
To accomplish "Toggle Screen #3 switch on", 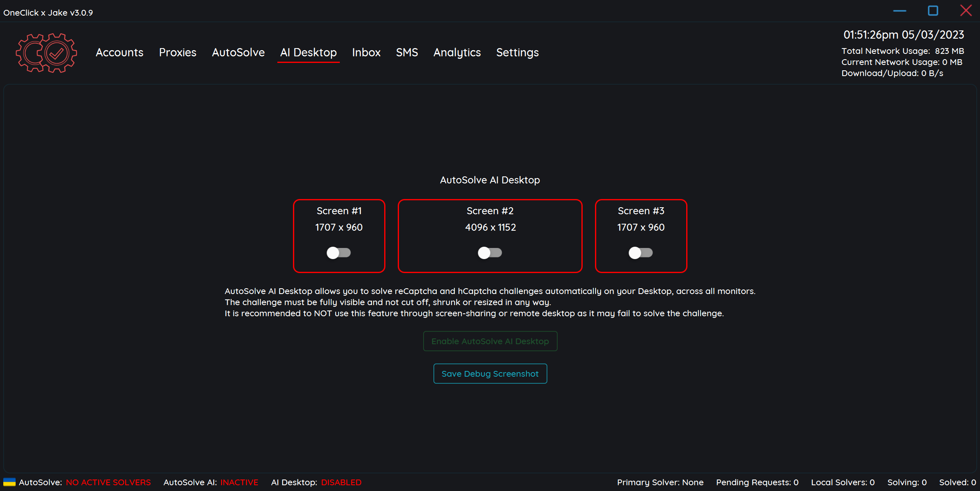I will (x=641, y=252).
